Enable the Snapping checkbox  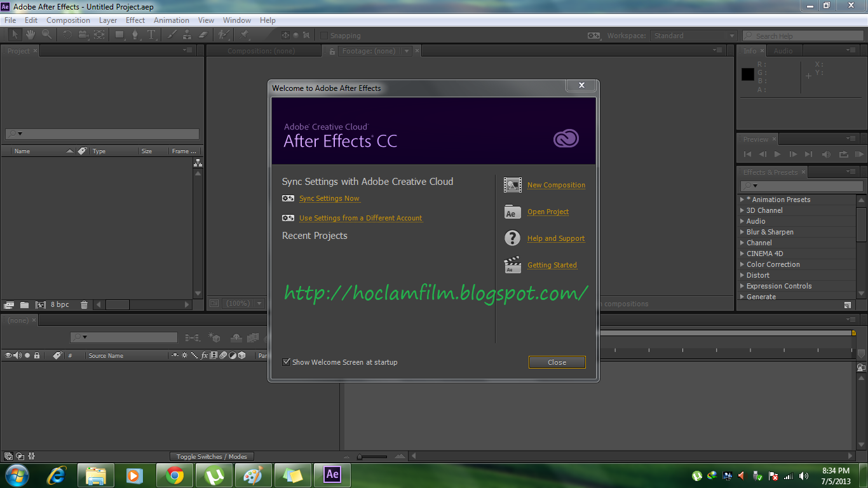[323, 36]
